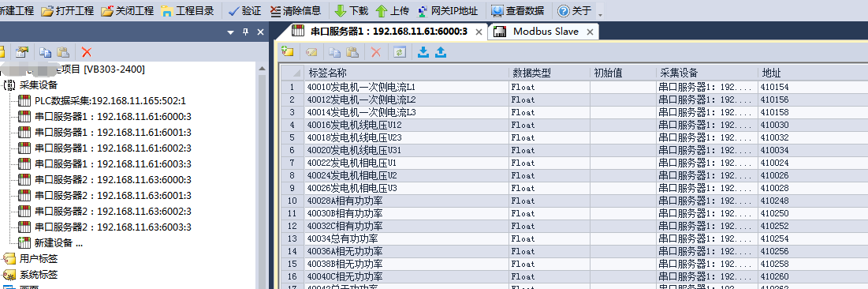Screen dimensions: 868x289
Task: Click the select-all corner cell of table
Action: coord(292,73)
